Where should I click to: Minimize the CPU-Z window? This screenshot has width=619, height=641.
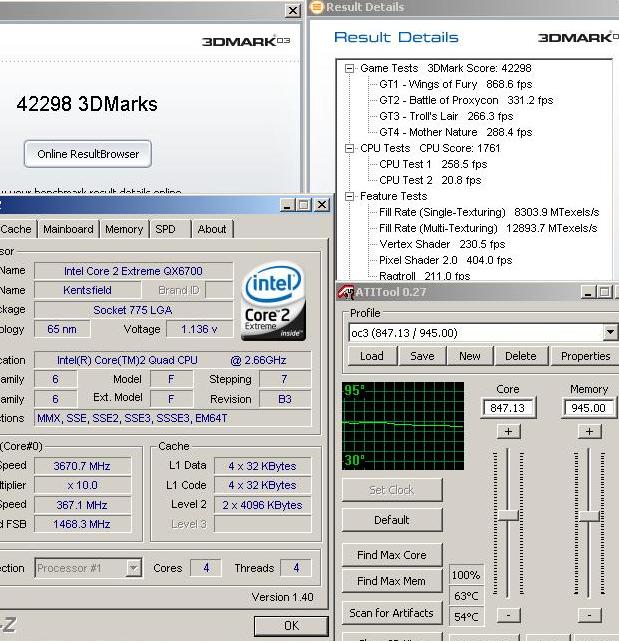(287, 205)
